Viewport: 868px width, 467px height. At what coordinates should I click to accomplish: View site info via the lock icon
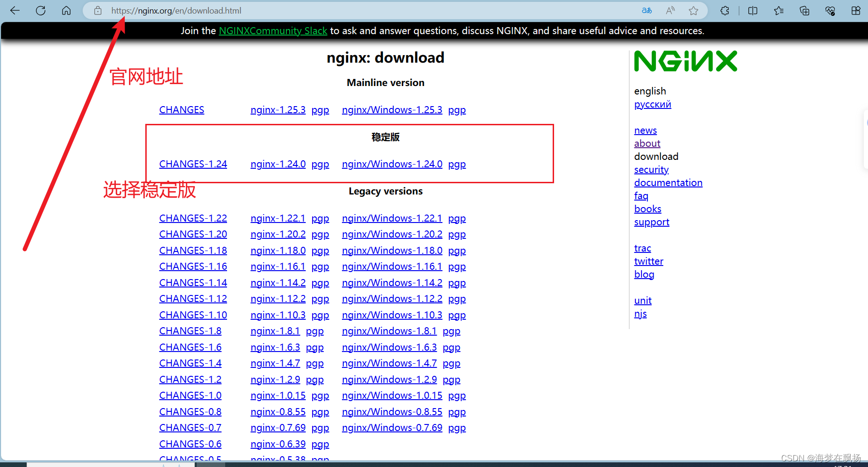(x=98, y=10)
